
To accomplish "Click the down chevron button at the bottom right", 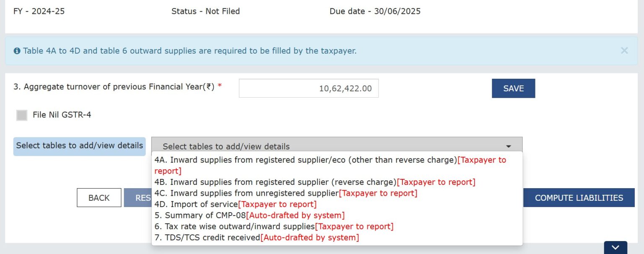I will 615,247.
